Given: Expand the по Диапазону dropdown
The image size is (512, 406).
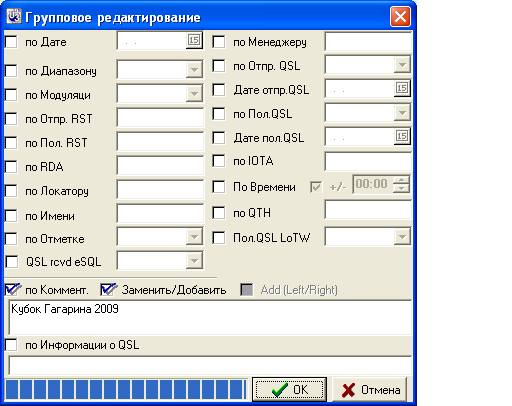Looking at the screenshot, I should pyautogui.click(x=194, y=70).
